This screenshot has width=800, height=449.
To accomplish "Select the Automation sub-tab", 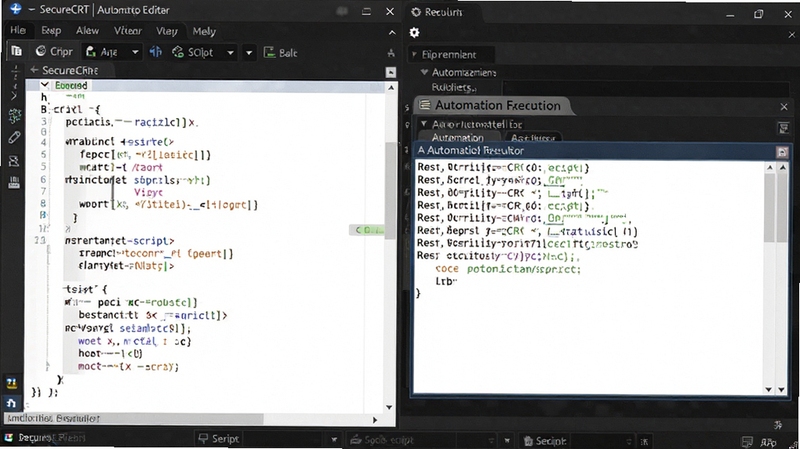I will 458,137.
